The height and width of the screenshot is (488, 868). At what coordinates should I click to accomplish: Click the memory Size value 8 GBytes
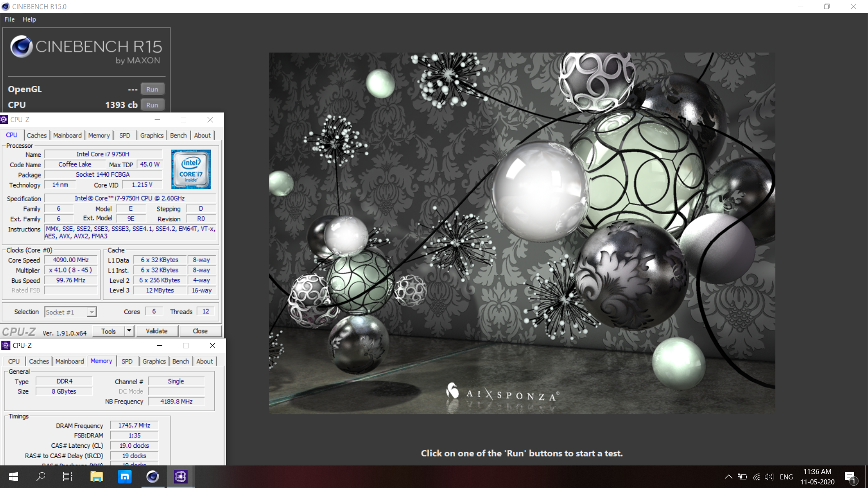click(64, 391)
